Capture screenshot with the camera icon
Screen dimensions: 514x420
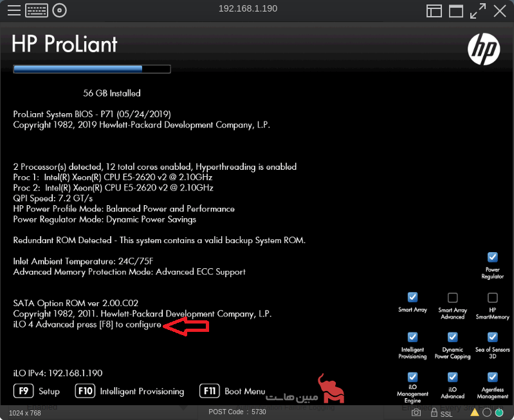pos(416,412)
